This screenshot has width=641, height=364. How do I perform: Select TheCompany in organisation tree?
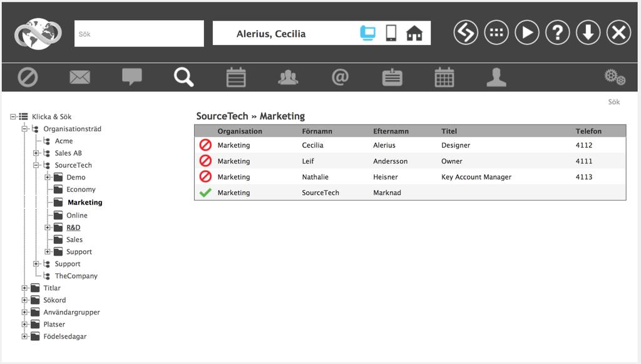pos(76,276)
